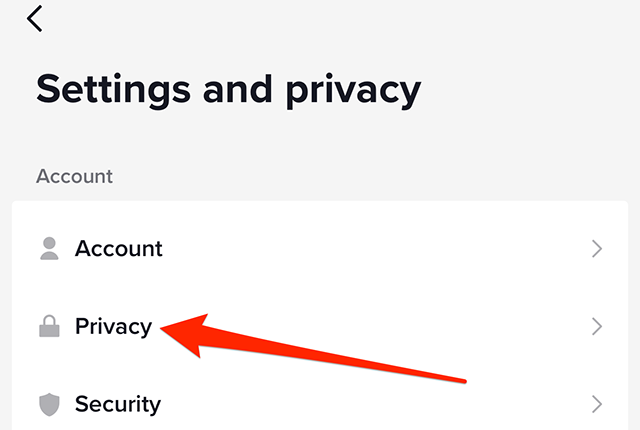Click the gray "Account" section header

tap(74, 177)
